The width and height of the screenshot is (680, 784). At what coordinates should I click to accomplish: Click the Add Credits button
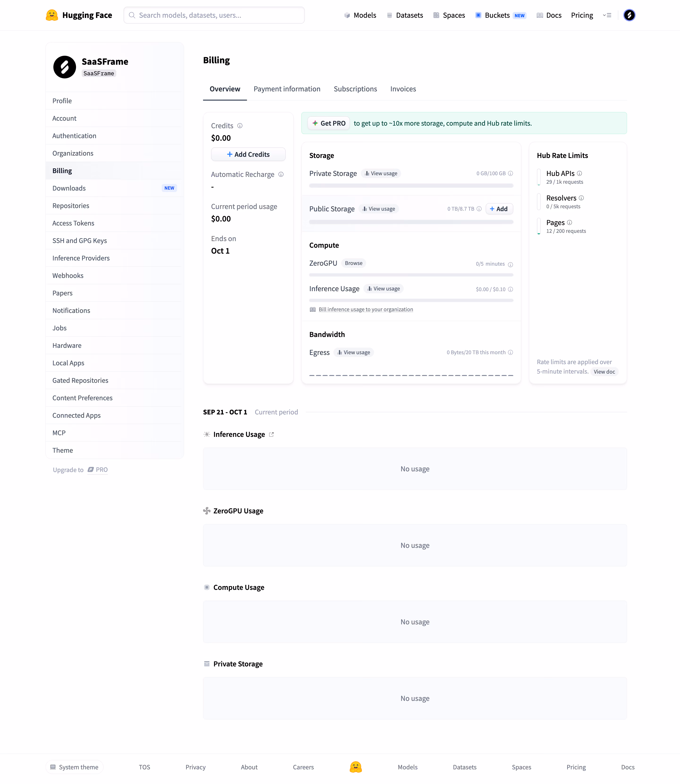[x=248, y=154]
